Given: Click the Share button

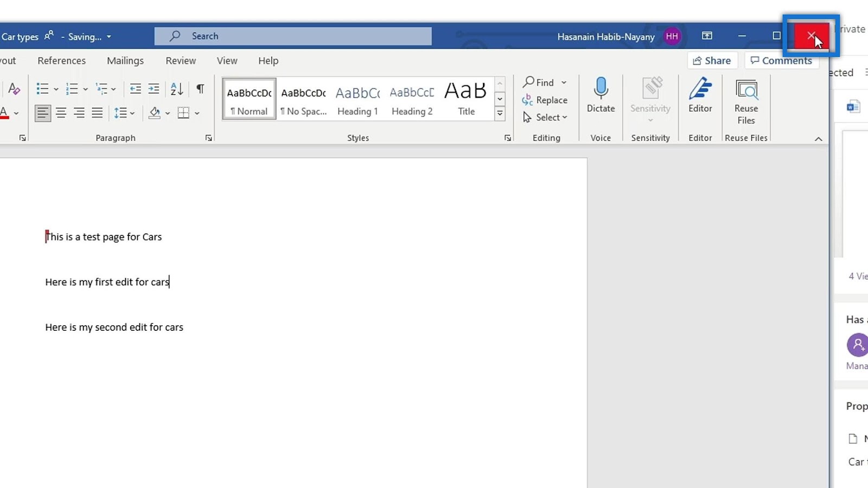Looking at the screenshot, I should [712, 61].
